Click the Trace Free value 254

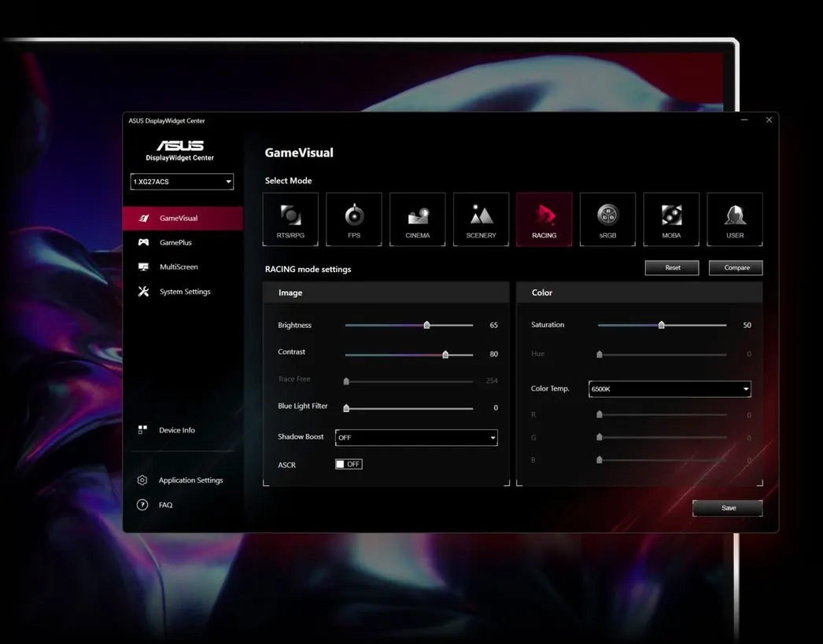coord(492,381)
